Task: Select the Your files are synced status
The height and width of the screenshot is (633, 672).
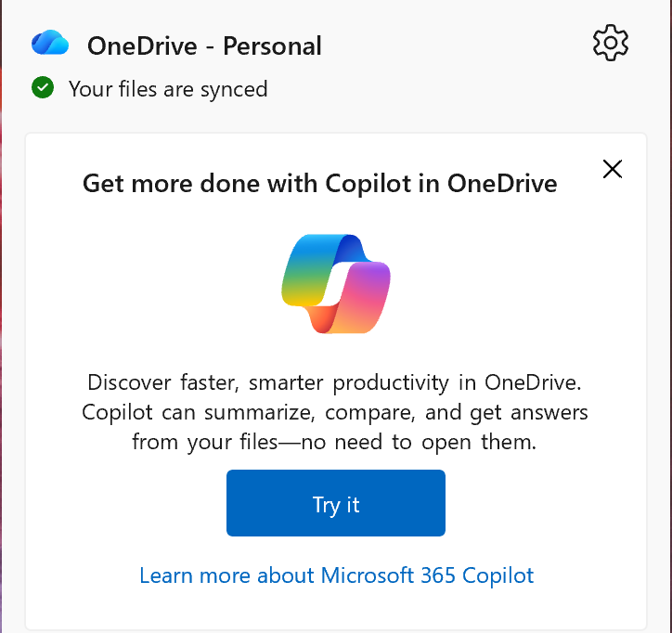Action: 168,89
